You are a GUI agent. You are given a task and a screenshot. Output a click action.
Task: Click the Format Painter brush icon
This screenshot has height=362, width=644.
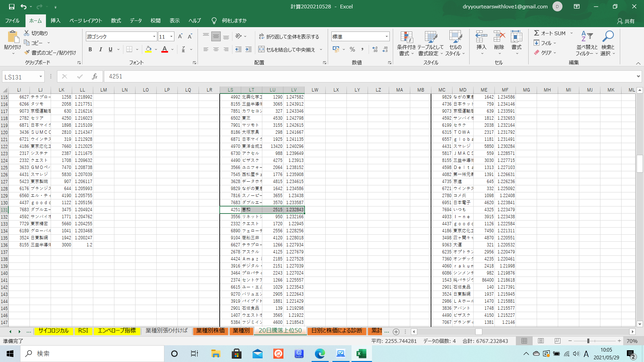[27, 53]
